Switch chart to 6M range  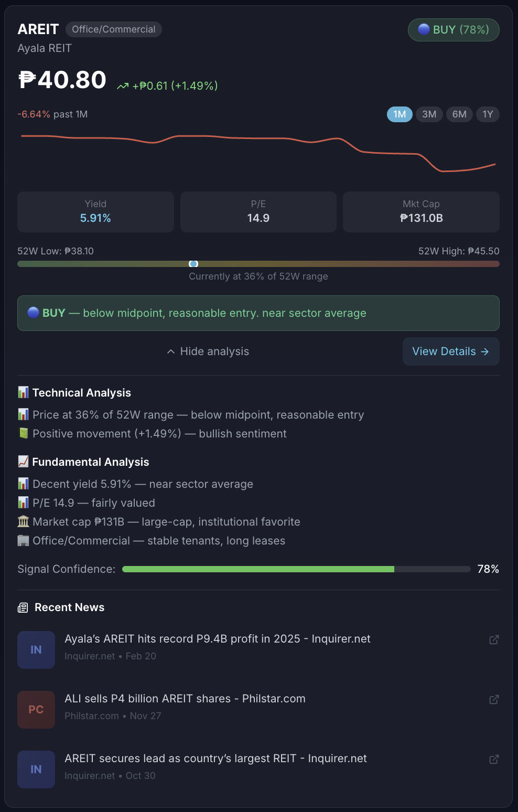(459, 114)
